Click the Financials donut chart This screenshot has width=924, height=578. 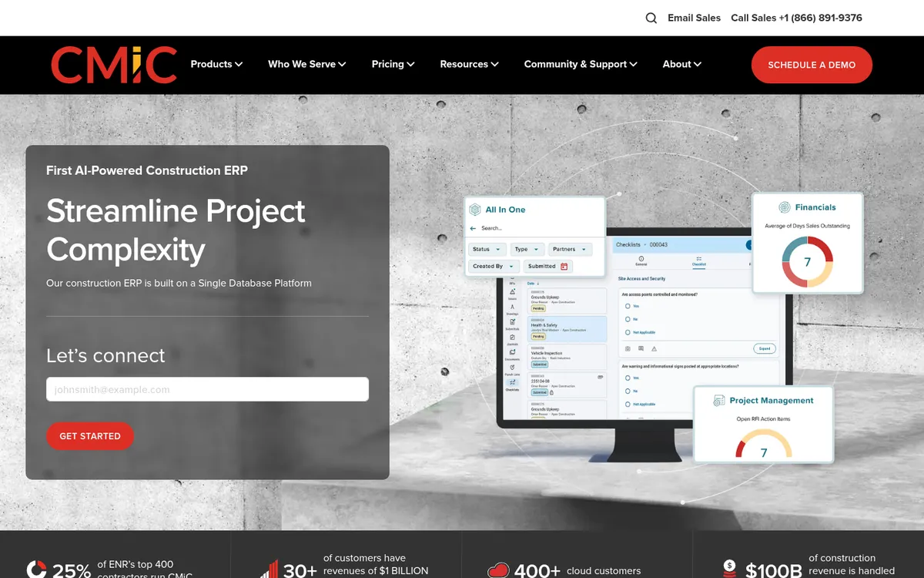click(x=807, y=262)
